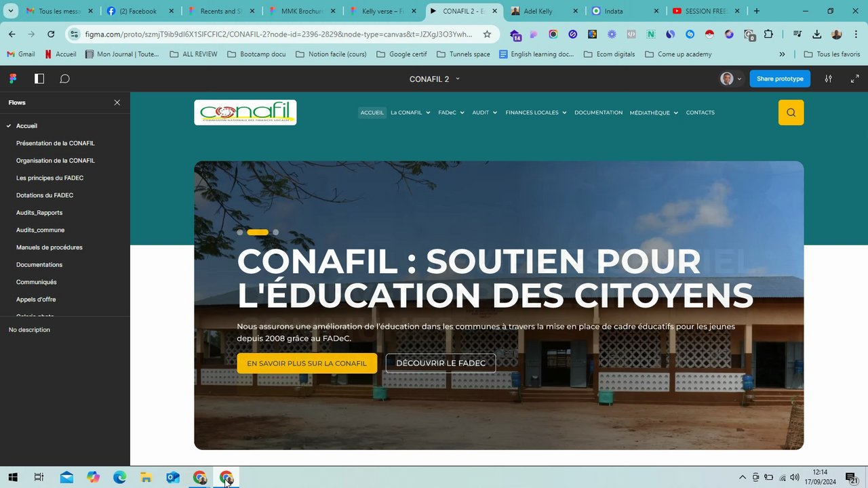Screen dimensions: 868x488
Task: Open the prototype options settings icon
Action: point(828,79)
